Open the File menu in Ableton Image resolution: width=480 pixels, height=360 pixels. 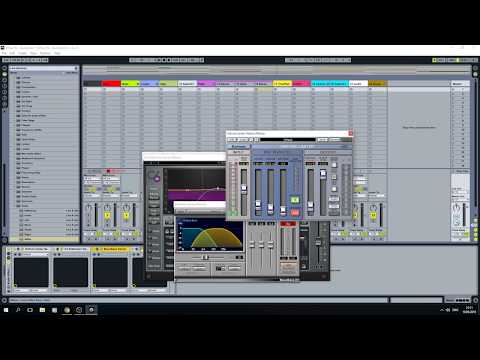pos(4,53)
